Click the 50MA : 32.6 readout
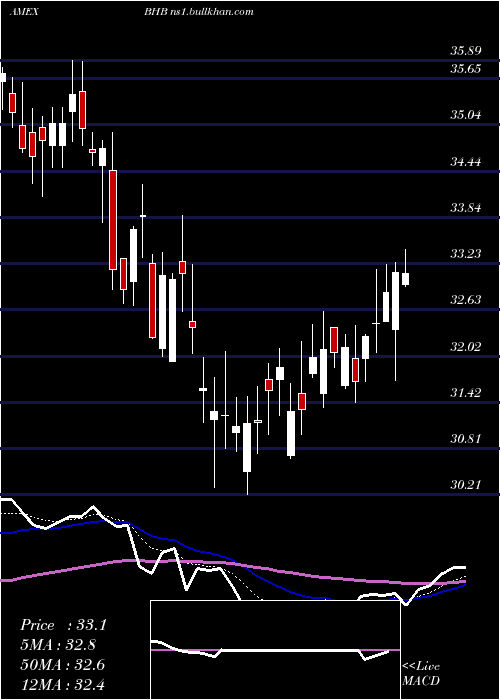 [63, 665]
